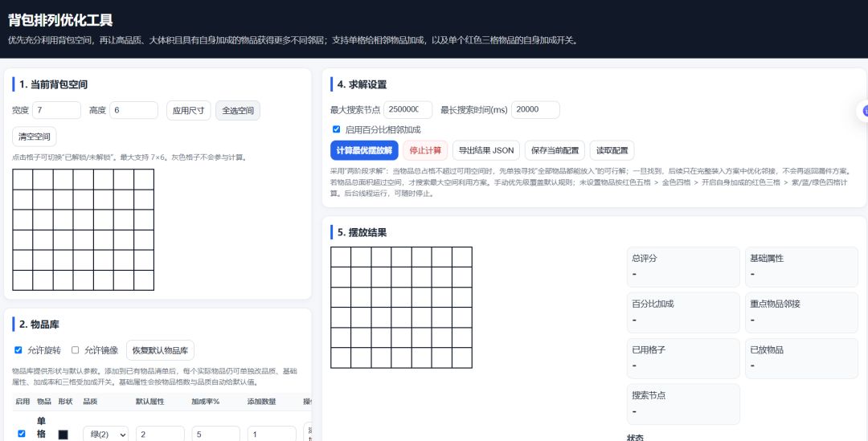Open the 绿(2) quality dropdown
The height and width of the screenshot is (441, 868).
pyautogui.click(x=106, y=435)
